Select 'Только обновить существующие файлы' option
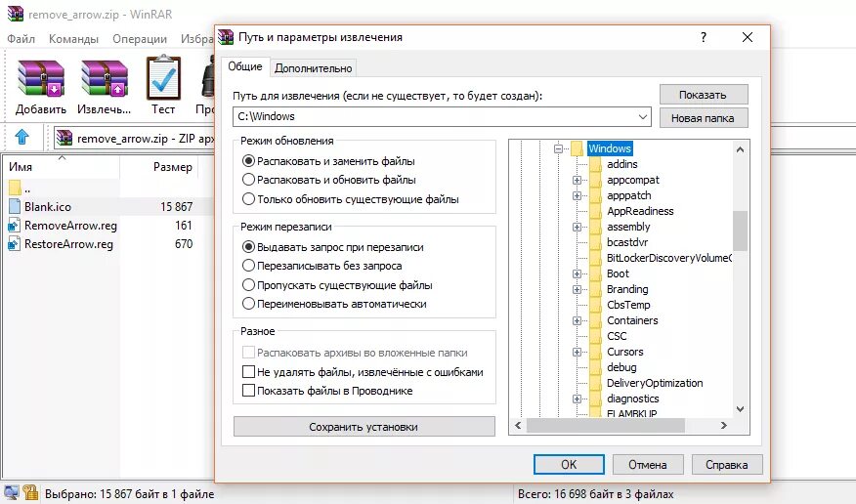This screenshot has height=504, width=856. coord(248,199)
